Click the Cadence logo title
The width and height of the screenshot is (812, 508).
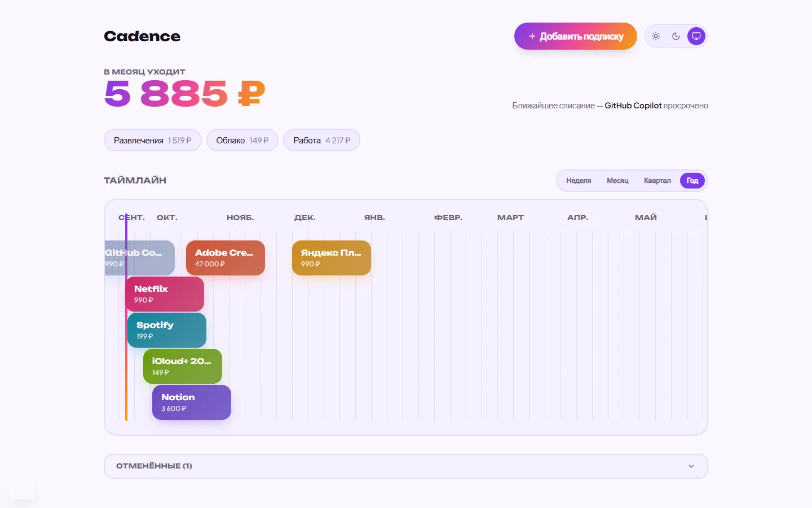point(142,36)
